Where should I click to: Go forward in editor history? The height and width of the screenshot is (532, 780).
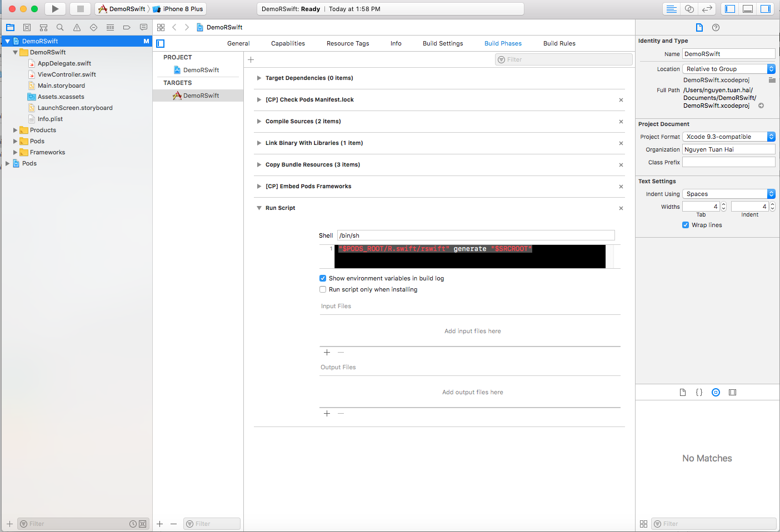(x=187, y=27)
